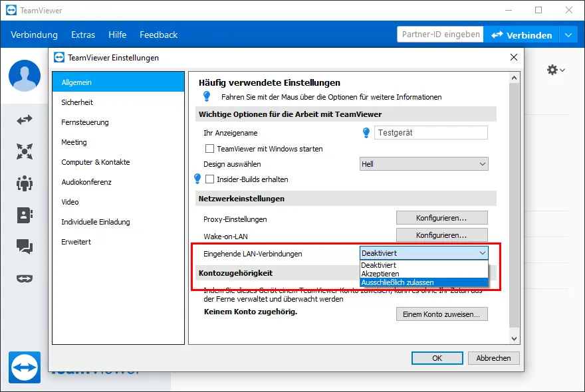Open the Design auswählen dropdown
This screenshot has height=392, width=585.
click(x=424, y=164)
